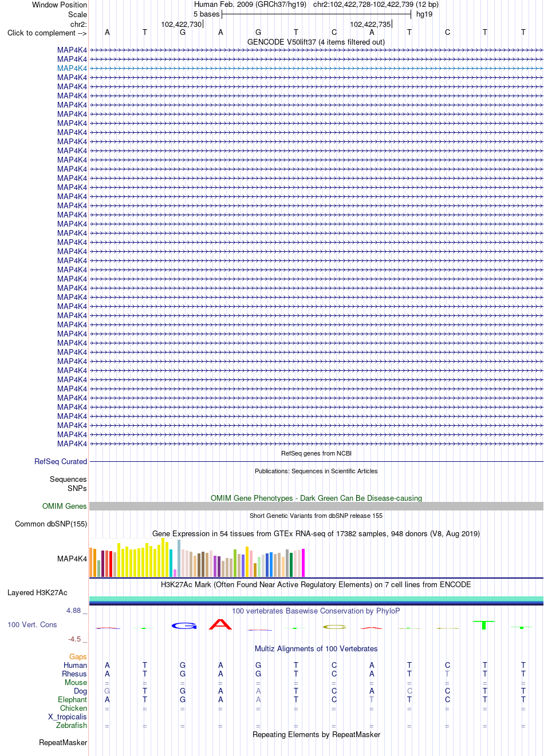Click the 102,422,735 coordinate on the ruler
This screenshot has height=756, width=544.
tap(370, 24)
